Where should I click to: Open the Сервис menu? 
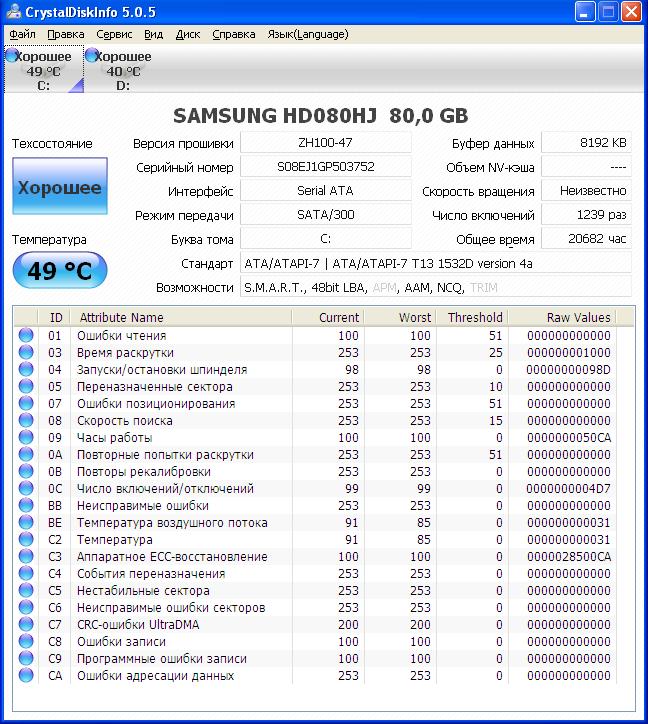point(114,34)
